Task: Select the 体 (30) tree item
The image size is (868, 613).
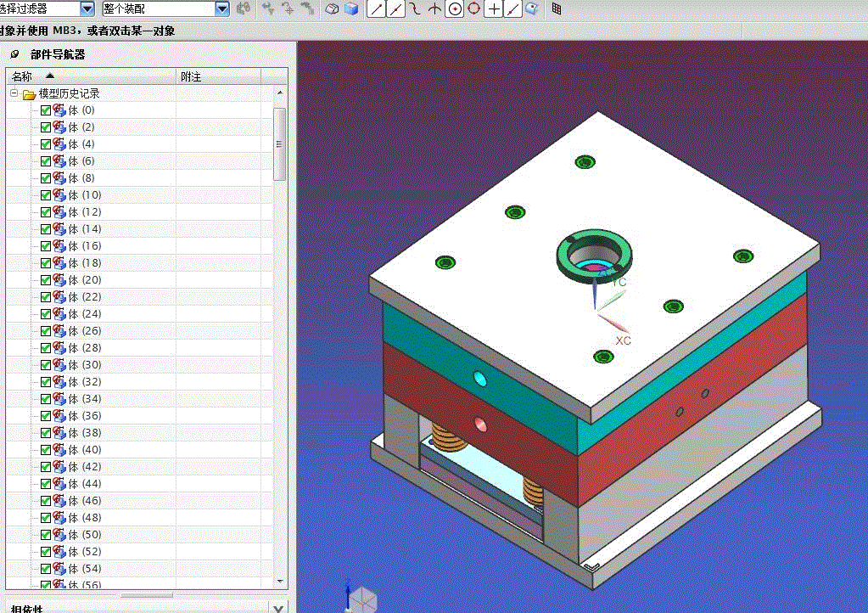Action: pyautogui.click(x=85, y=365)
